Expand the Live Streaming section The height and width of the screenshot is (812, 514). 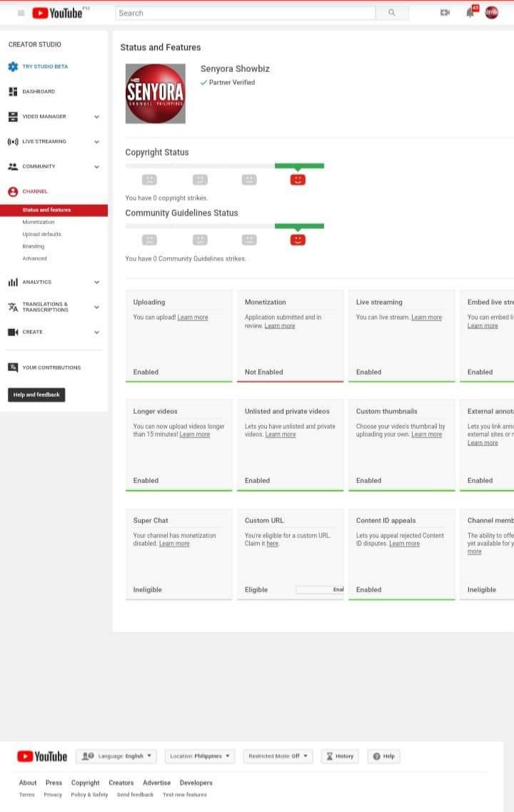tap(96, 141)
